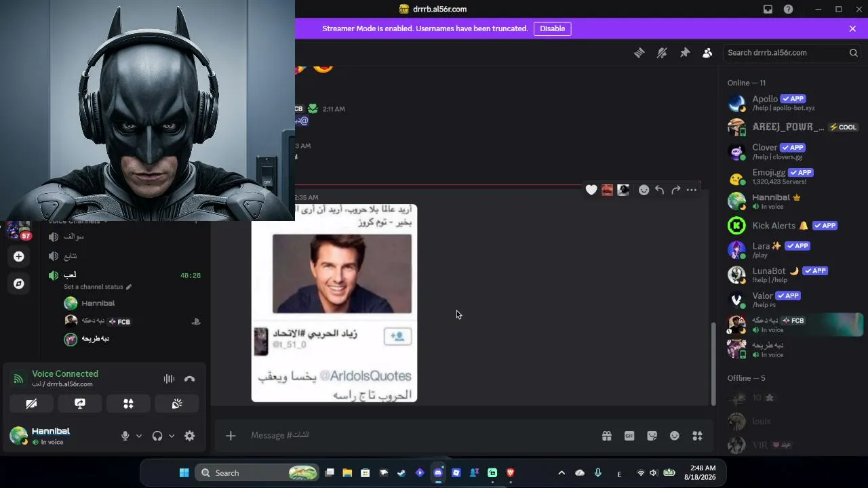This screenshot has height=488, width=868.
Task: Open Windows Start menu
Action: (184, 473)
